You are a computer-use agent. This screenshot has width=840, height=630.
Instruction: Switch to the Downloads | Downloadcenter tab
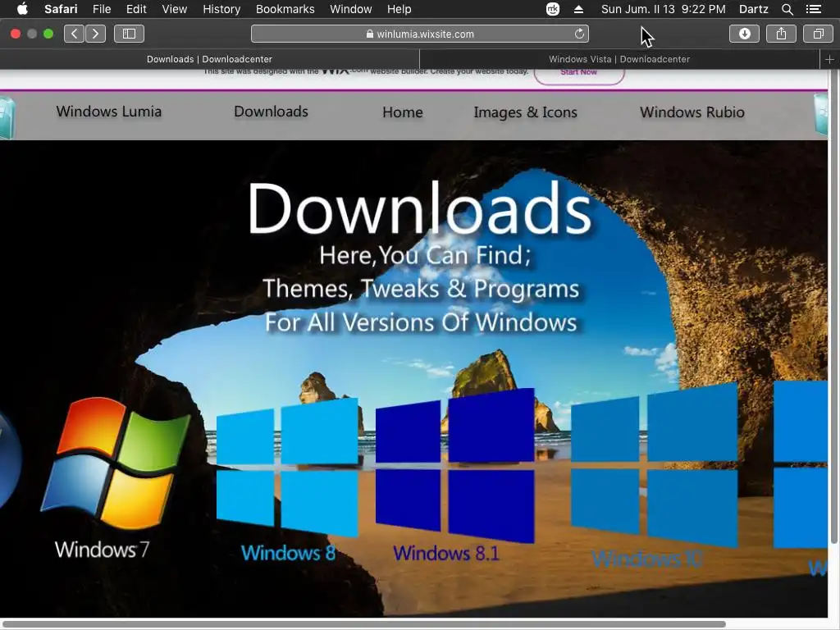point(209,59)
